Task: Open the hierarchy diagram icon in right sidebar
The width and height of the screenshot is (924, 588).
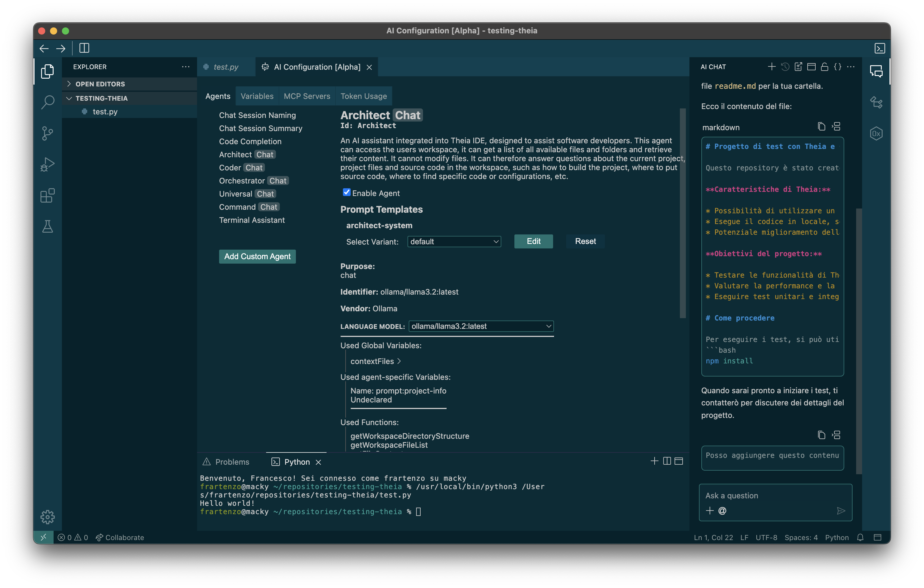Action: click(876, 102)
